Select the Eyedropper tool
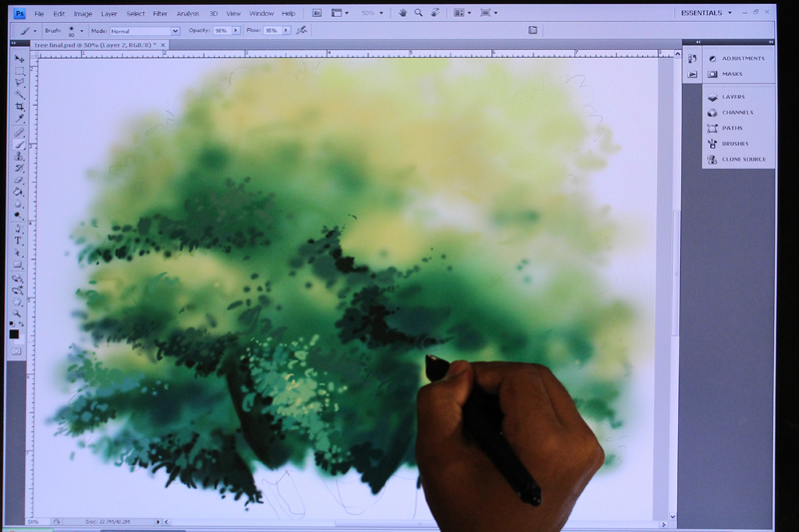 pyautogui.click(x=19, y=119)
